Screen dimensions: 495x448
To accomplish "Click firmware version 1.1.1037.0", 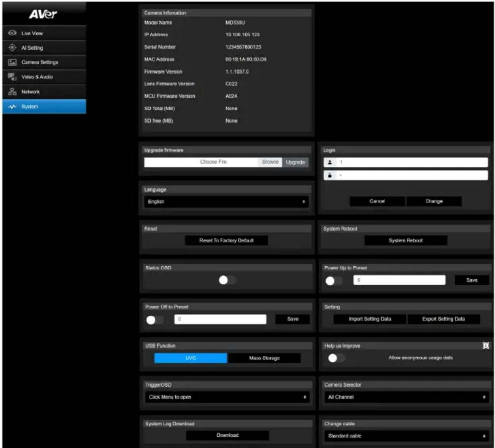I will [237, 72].
